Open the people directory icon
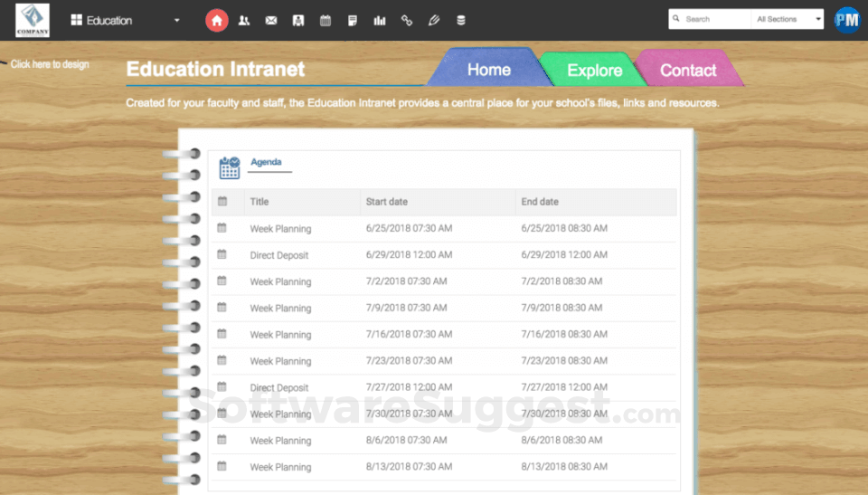The height and width of the screenshot is (495, 868). (x=243, y=21)
